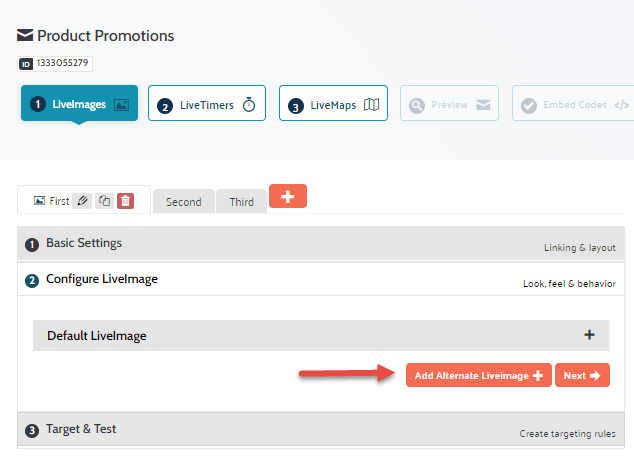Click the image icon in LiveImages button
This screenshot has width=634, height=460.
(121, 105)
